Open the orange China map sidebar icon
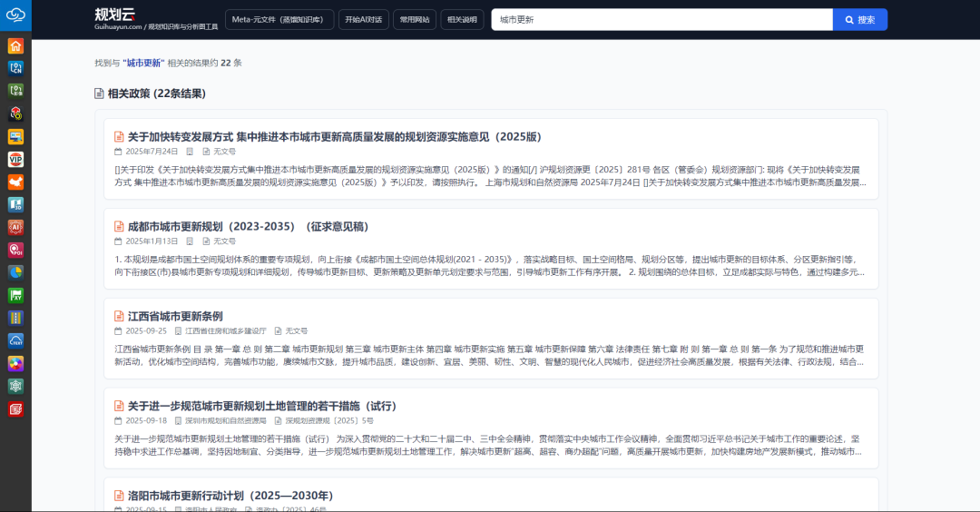The image size is (980, 512). point(15,182)
